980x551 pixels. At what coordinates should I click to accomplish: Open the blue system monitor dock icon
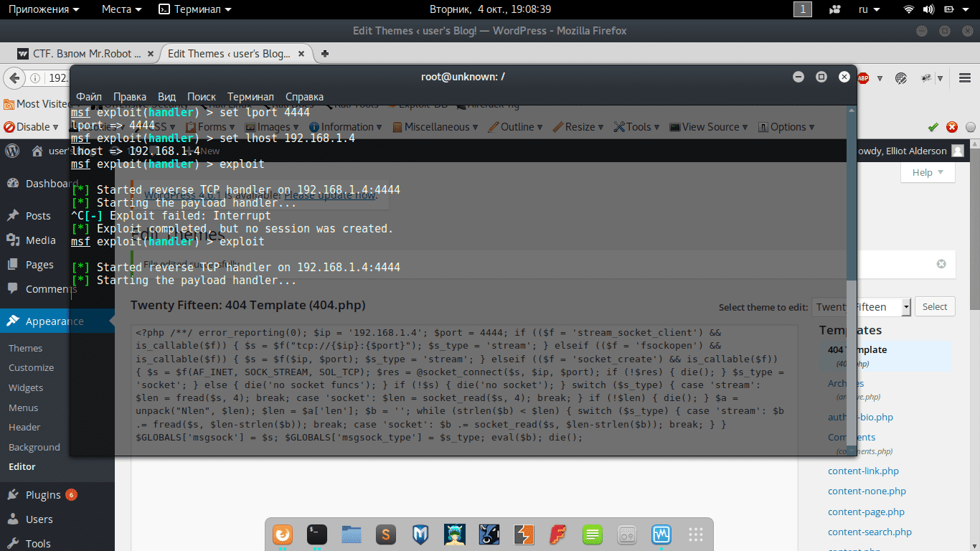tap(661, 534)
